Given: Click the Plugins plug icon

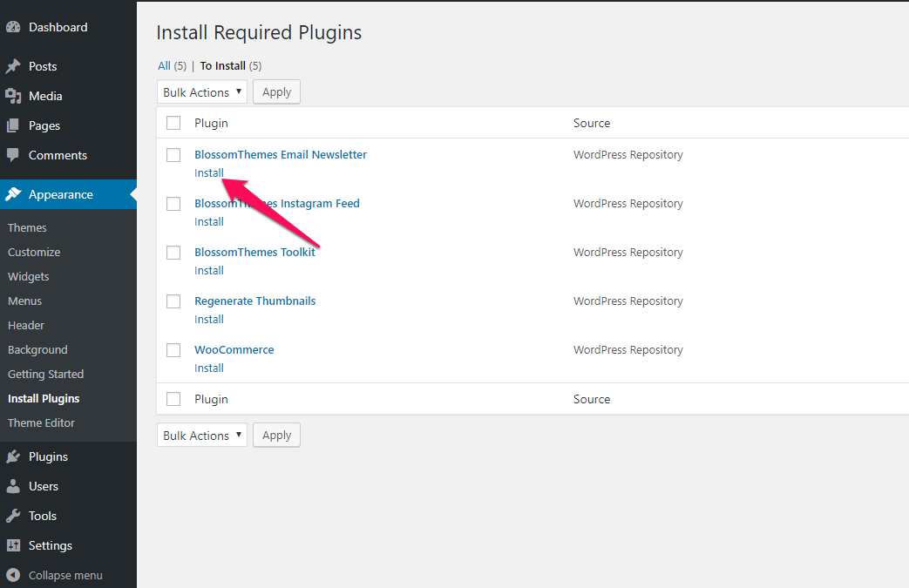Looking at the screenshot, I should pyautogui.click(x=13, y=457).
